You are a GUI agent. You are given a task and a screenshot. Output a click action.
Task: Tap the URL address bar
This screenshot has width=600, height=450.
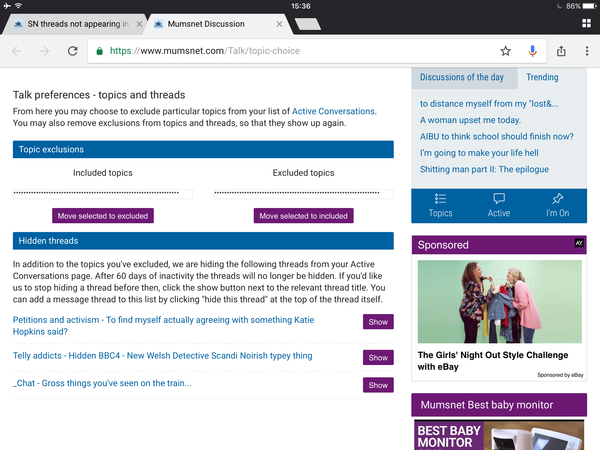[290, 51]
